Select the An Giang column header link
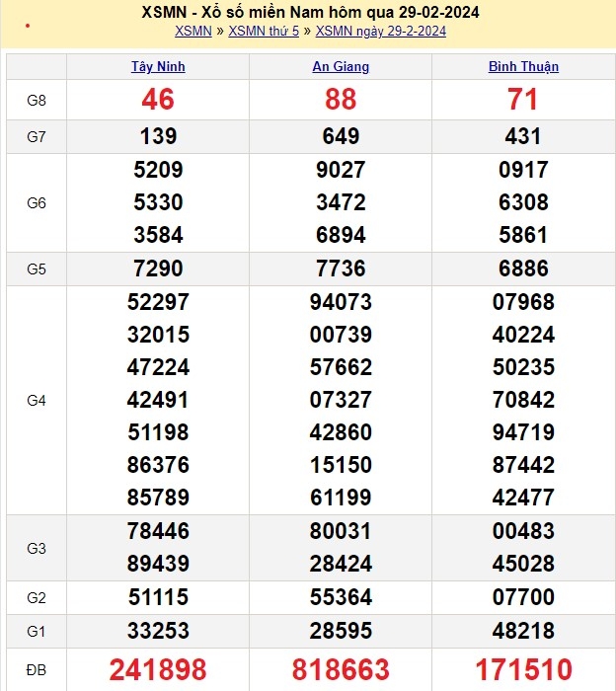Viewport: 616px width, 691px height. coord(341,66)
